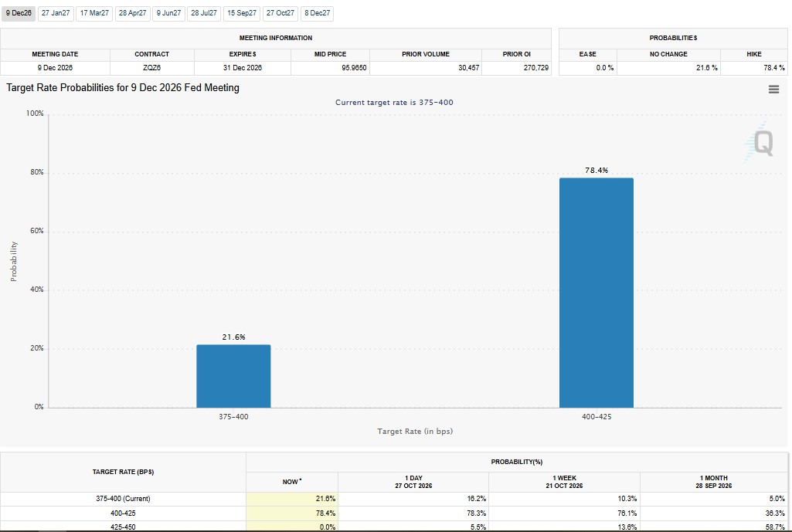The width and height of the screenshot is (792, 532).
Task: Click the HIKE probability header
Action: point(753,54)
